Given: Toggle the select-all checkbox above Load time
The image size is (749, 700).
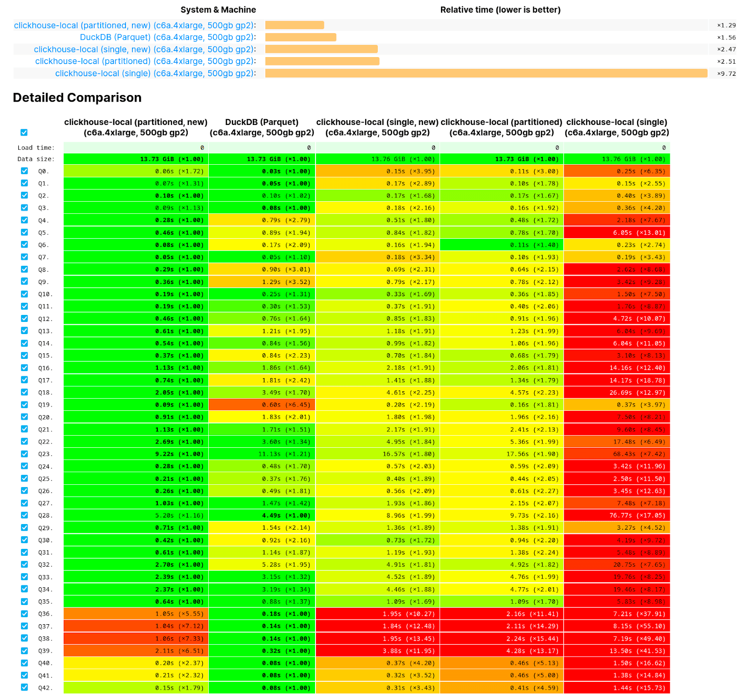Looking at the screenshot, I should [x=24, y=132].
